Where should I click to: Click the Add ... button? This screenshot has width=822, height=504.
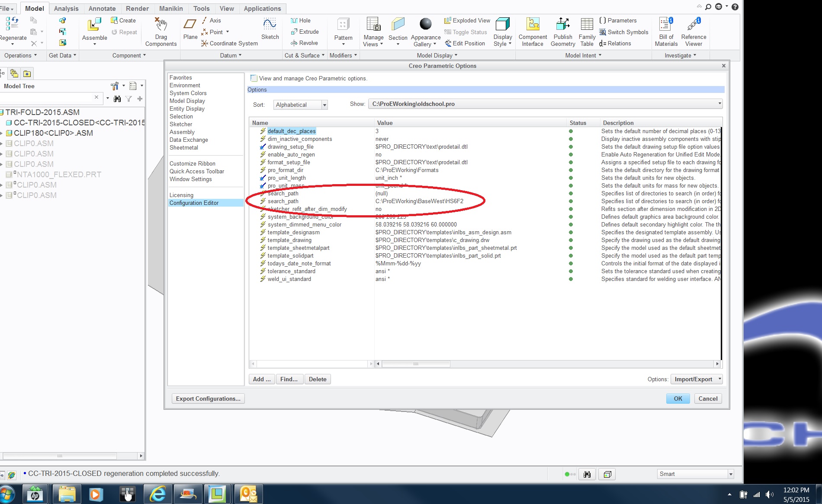click(x=262, y=379)
